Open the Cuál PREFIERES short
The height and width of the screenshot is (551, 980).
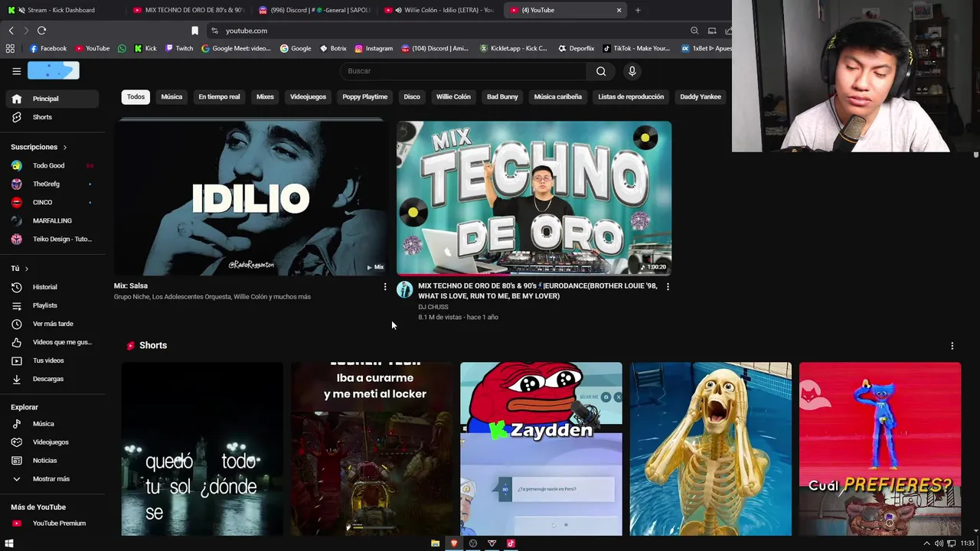[880, 449]
